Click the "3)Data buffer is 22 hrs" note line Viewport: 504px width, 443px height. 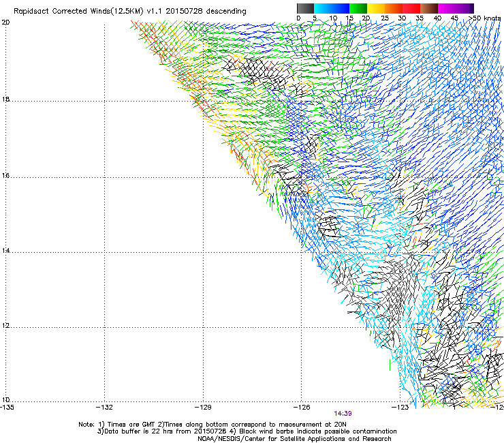pos(247,431)
